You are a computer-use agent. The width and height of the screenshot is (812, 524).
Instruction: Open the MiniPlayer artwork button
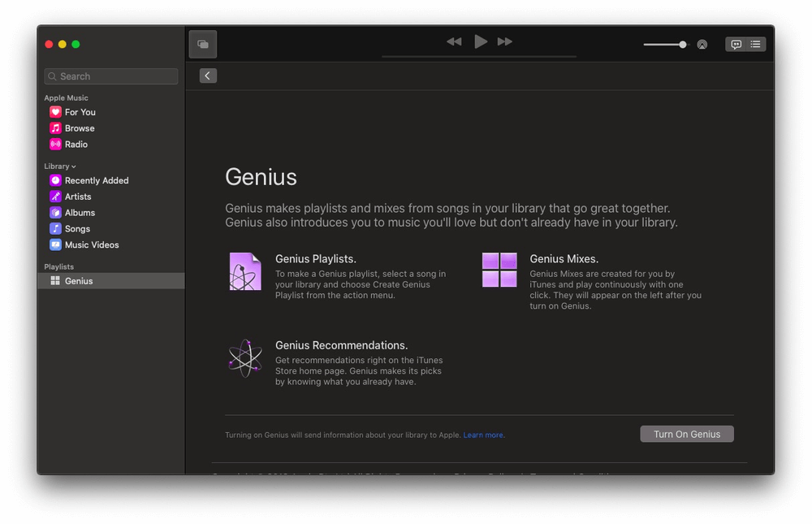(x=203, y=44)
